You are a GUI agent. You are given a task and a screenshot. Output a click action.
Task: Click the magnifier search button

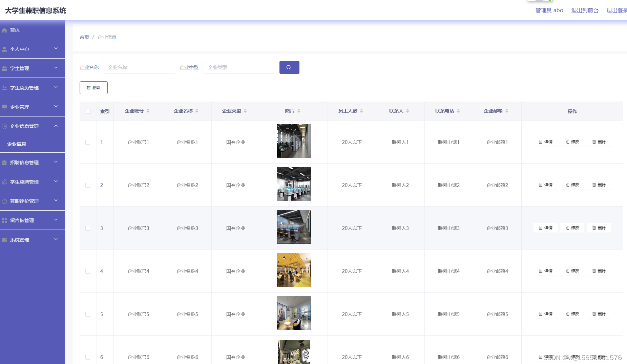[289, 67]
